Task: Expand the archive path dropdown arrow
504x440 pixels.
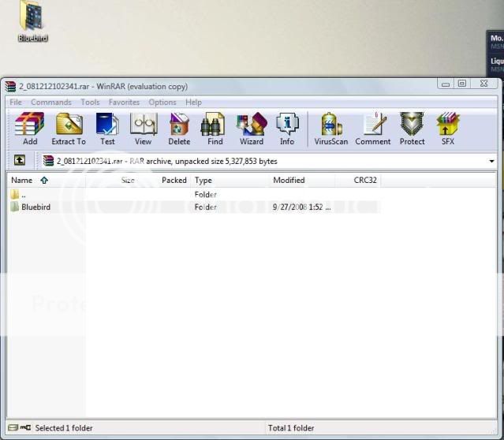Action: tap(492, 161)
